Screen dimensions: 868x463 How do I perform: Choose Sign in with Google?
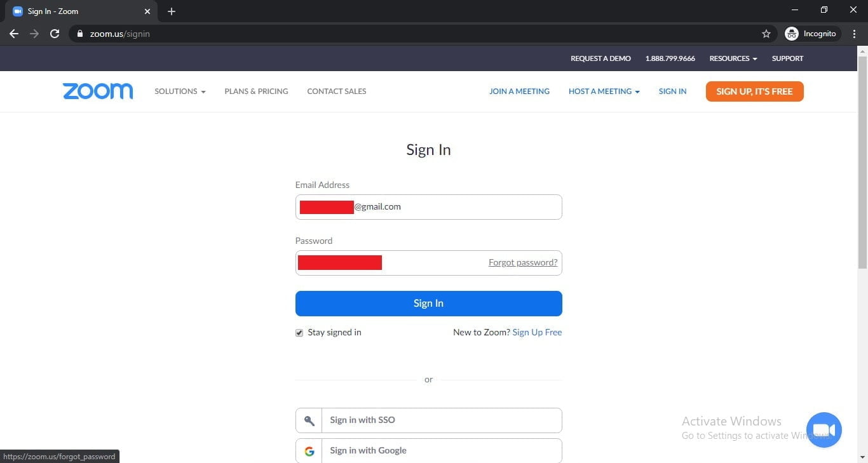429,451
